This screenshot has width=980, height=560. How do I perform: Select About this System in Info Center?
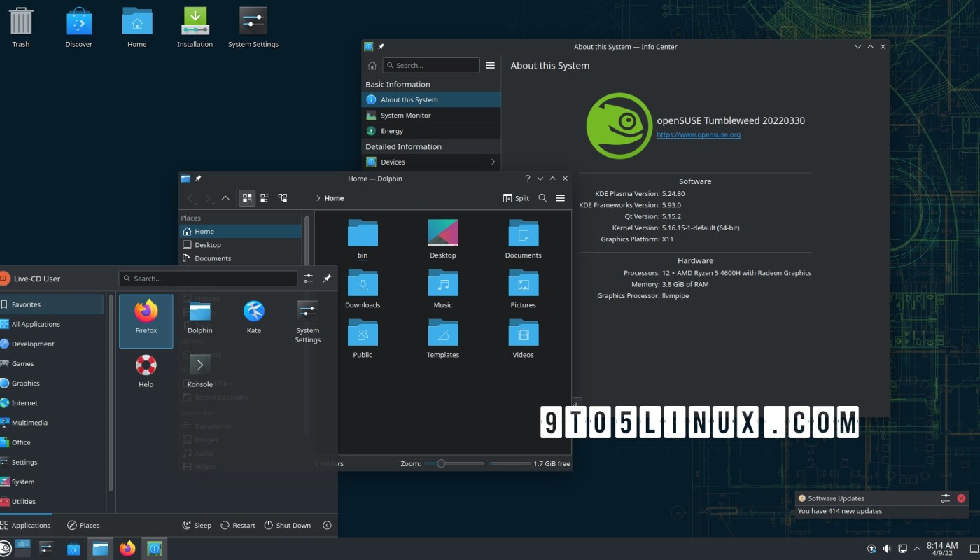(431, 99)
